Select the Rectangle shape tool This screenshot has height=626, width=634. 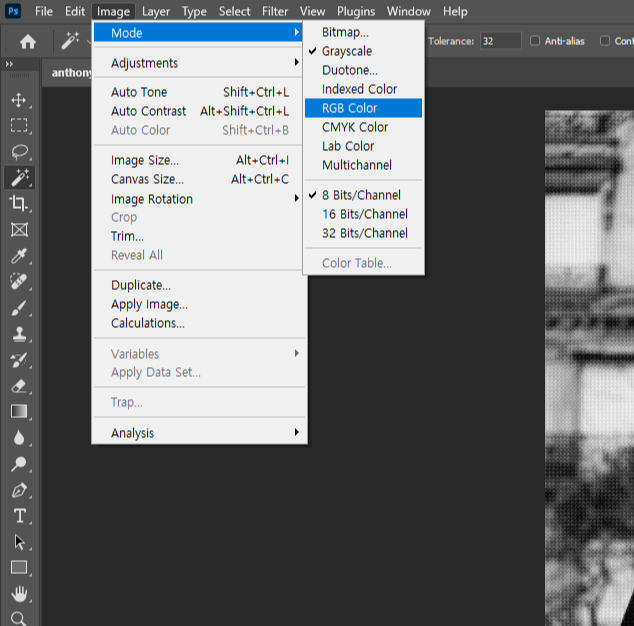point(19,567)
